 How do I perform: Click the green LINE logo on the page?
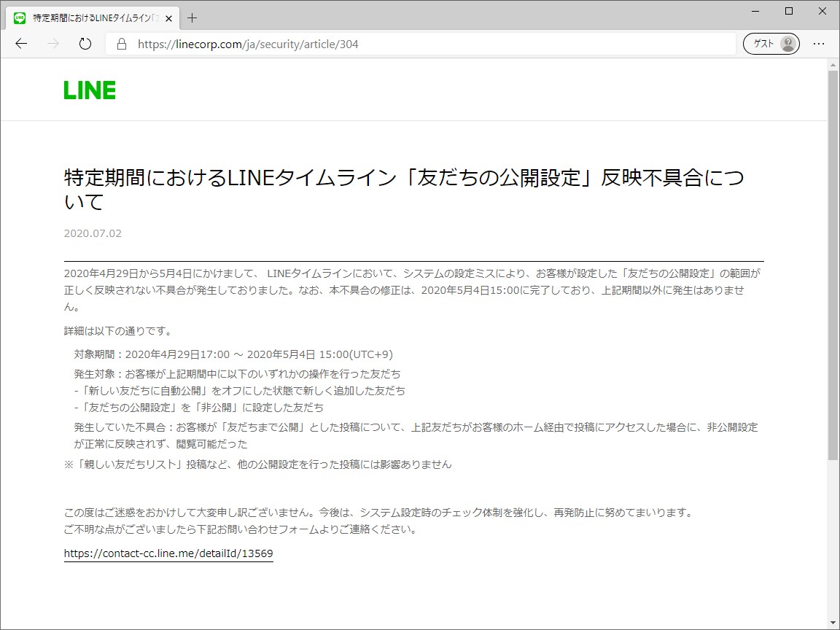tap(89, 89)
